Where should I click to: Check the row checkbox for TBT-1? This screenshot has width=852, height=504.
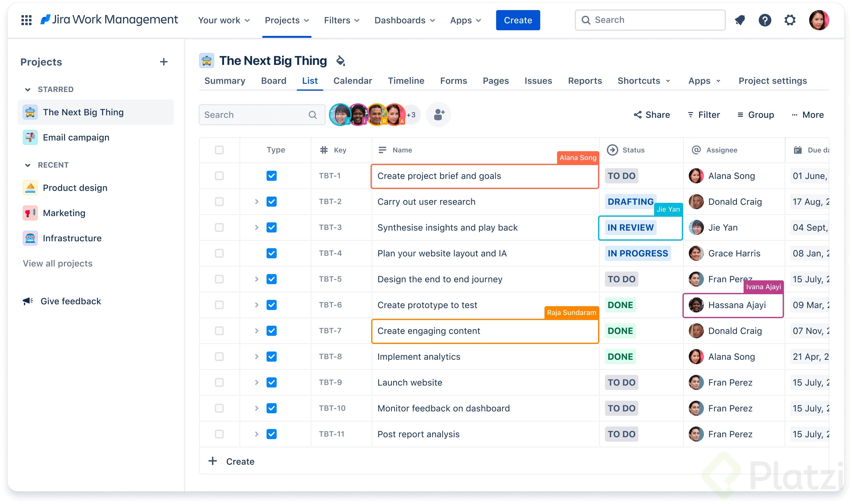(219, 175)
